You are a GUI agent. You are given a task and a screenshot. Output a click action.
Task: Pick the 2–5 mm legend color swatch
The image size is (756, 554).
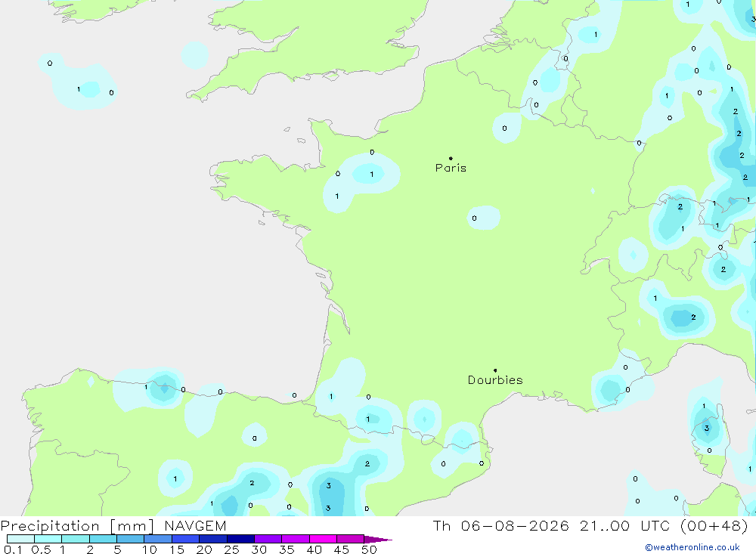click(103, 539)
